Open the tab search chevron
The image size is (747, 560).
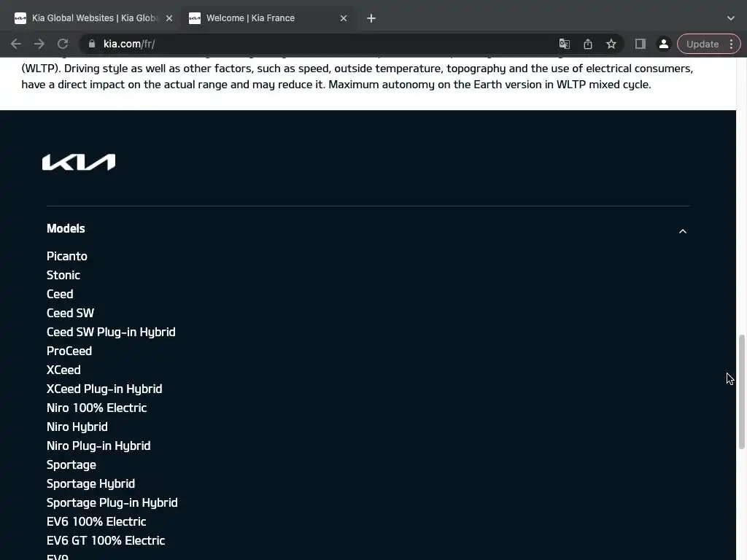731,18
